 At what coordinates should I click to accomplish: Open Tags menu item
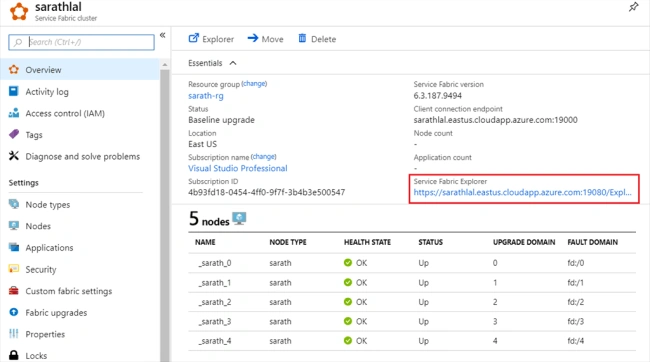(x=34, y=135)
